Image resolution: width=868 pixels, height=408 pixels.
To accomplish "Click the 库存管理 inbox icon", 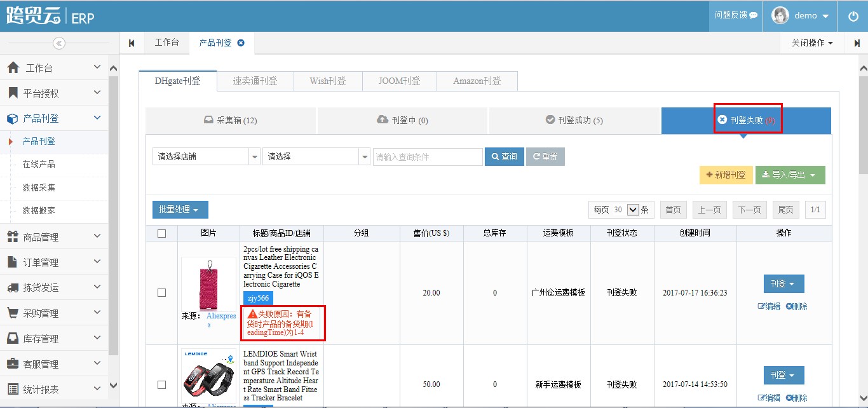I will pyautogui.click(x=13, y=338).
